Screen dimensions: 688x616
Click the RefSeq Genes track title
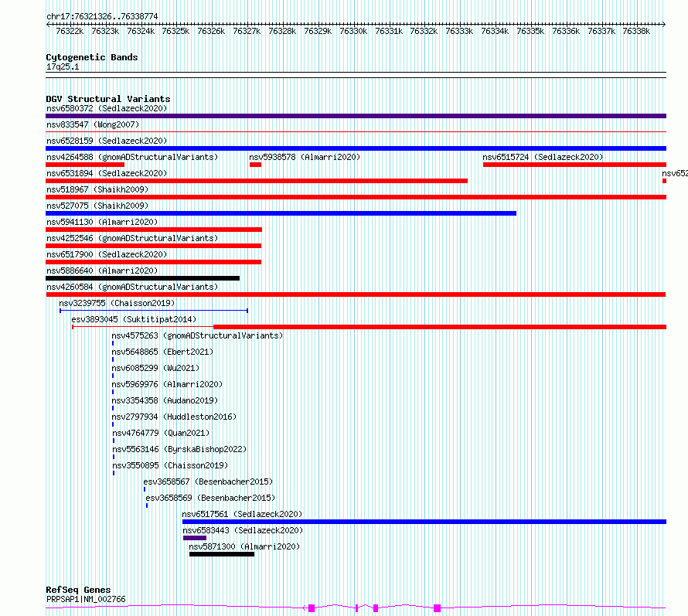(78, 590)
